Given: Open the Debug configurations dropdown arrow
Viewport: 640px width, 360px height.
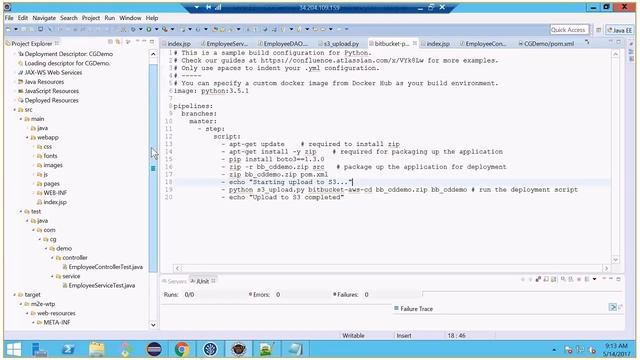Looking at the screenshot, I should click(x=140, y=29).
